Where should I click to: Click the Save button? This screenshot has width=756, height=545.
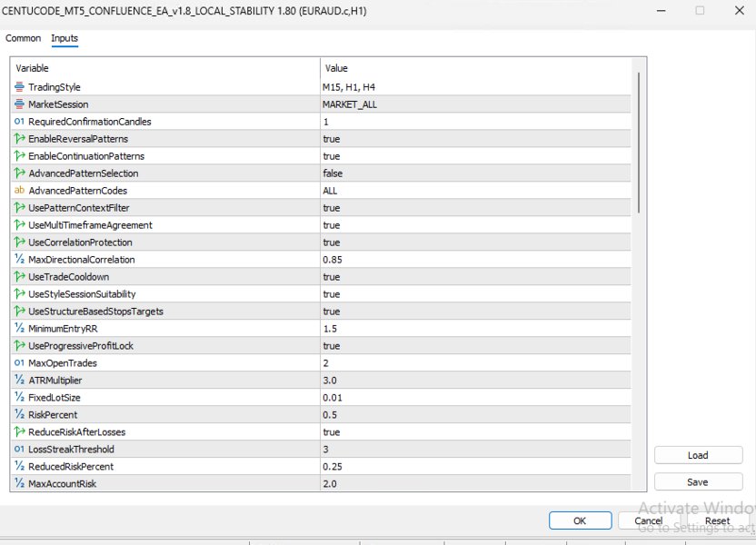pyautogui.click(x=698, y=482)
